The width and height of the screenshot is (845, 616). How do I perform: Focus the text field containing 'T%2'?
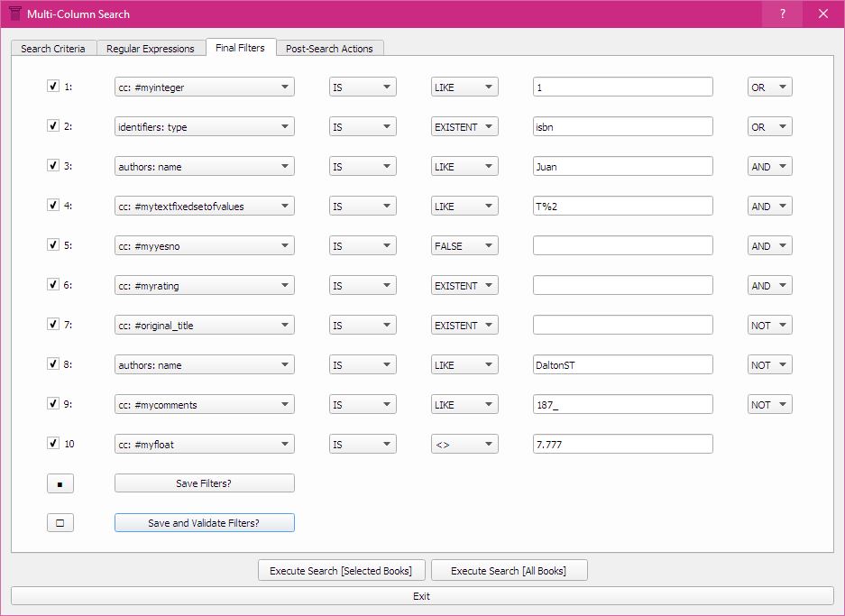coord(622,207)
